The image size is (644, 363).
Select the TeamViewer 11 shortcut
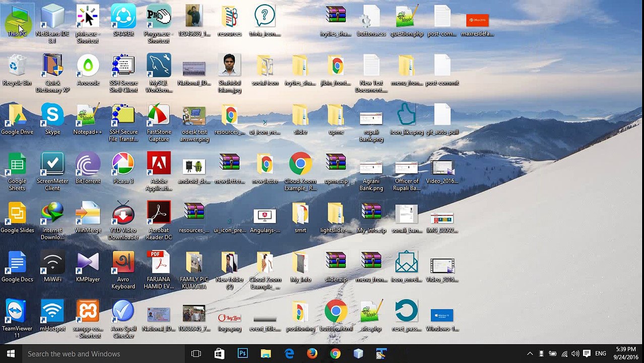pos(17,319)
